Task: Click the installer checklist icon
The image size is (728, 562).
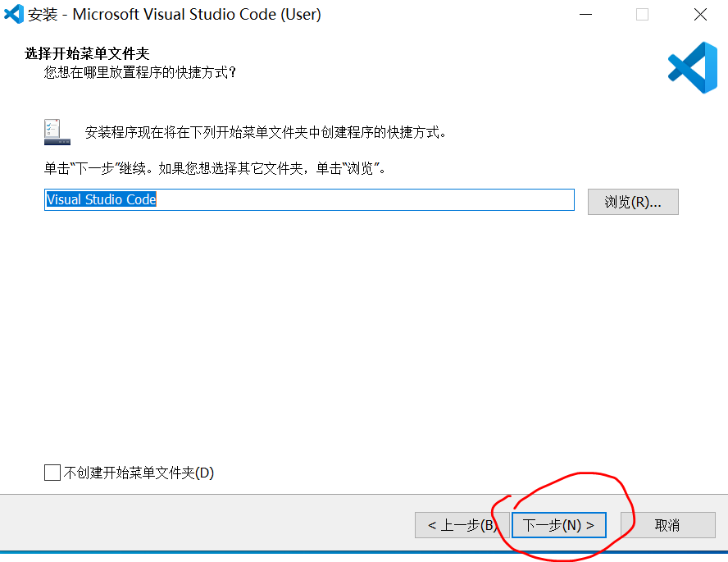Action: click(x=57, y=132)
